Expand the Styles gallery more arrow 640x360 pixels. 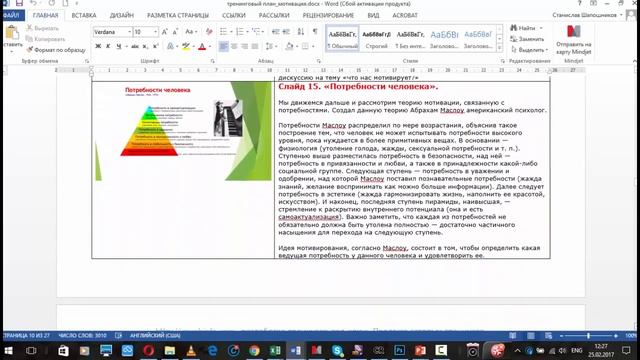(499, 48)
